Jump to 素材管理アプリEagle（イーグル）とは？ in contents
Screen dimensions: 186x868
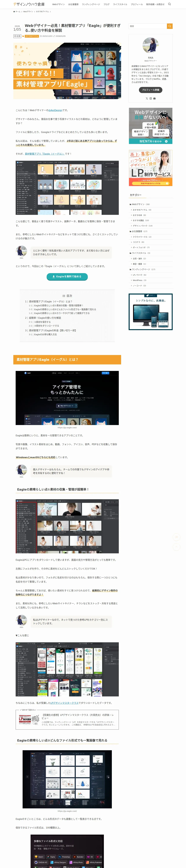click(51, 302)
